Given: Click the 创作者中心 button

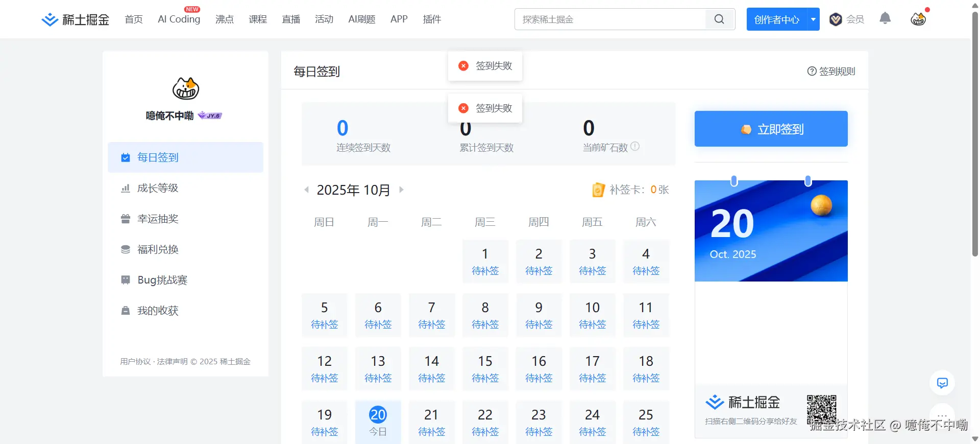Looking at the screenshot, I should coord(776,19).
